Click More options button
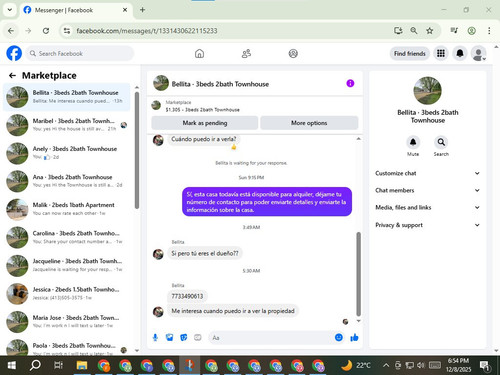Viewport: 500px width, 375px height. pyautogui.click(x=309, y=123)
